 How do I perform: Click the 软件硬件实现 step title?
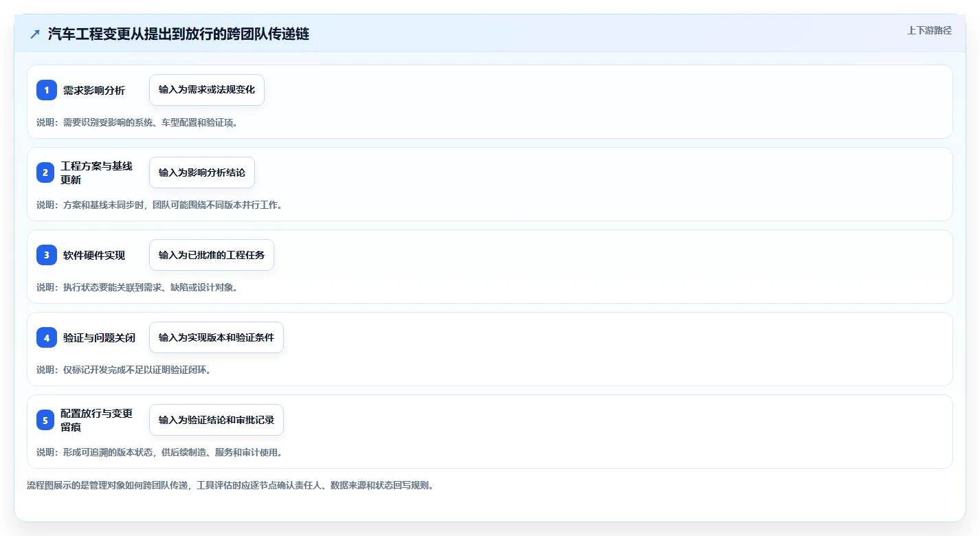tap(94, 255)
